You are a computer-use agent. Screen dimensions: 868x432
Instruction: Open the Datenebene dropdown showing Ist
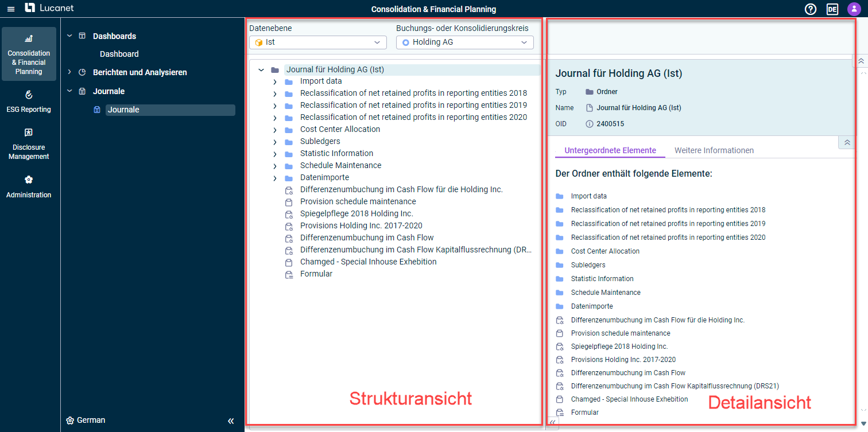click(x=317, y=42)
